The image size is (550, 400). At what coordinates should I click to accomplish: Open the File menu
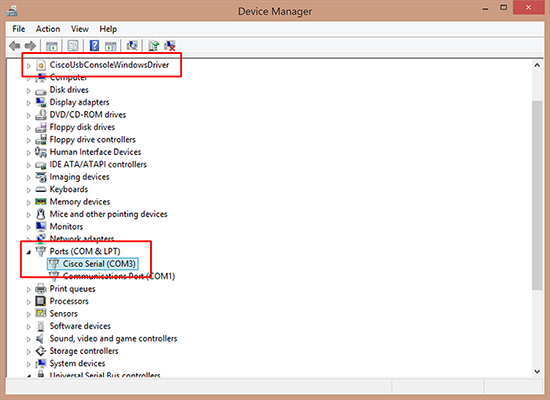pos(19,29)
